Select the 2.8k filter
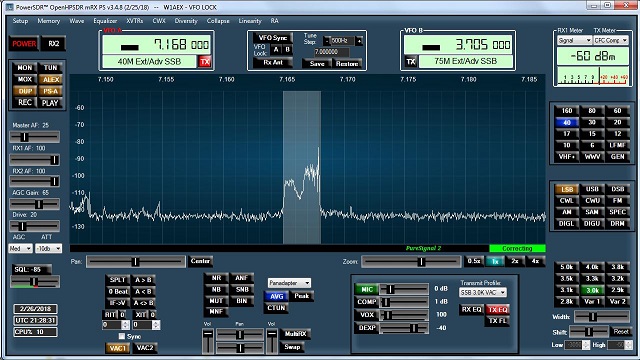 click(x=567, y=301)
